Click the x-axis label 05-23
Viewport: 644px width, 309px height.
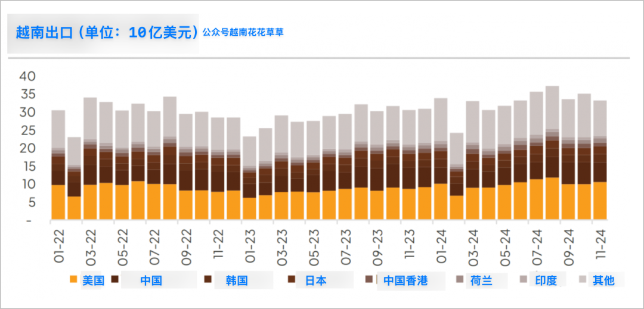point(313,248)
